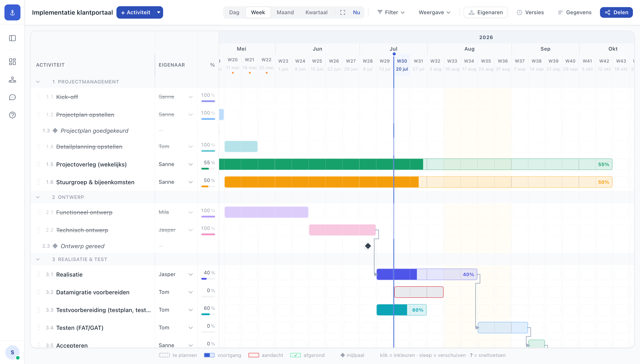Click drag handle of Testen (FAT/GAT) row

pyautogui.click(x=38, y=328)
